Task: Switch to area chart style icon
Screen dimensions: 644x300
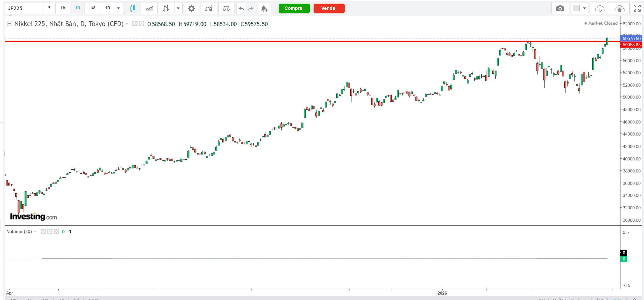Action: tap(149, 8)
